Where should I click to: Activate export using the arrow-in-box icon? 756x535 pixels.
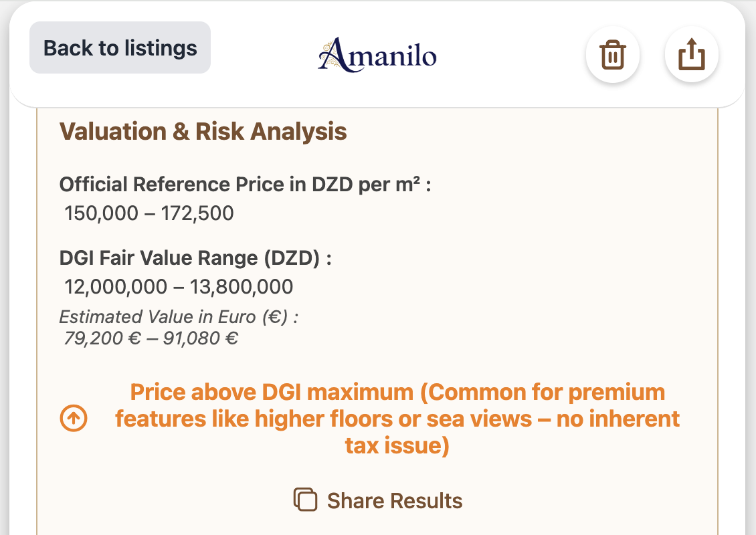(x=691, y=55)
